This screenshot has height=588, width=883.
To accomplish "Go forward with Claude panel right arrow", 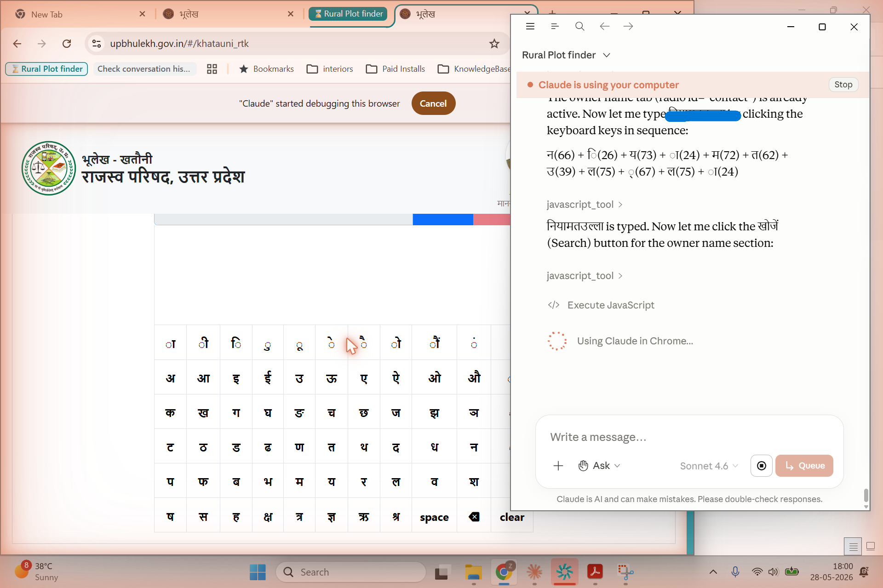I will (628, 27).
